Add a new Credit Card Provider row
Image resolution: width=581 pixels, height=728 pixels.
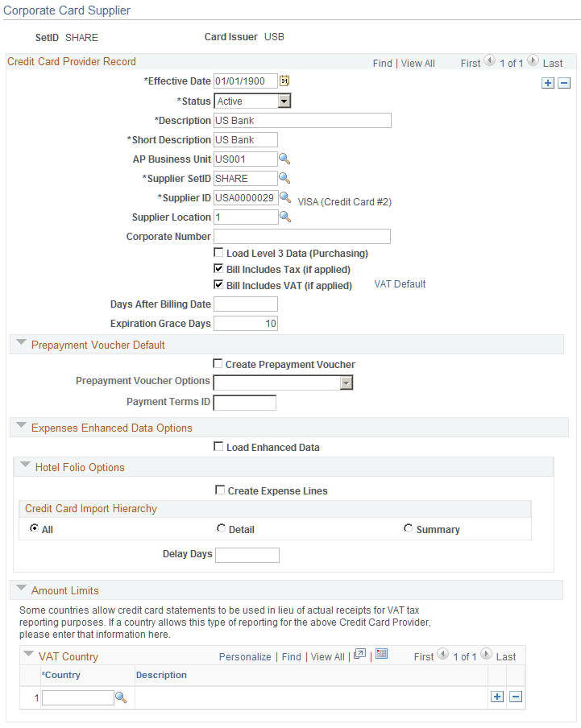548,82
